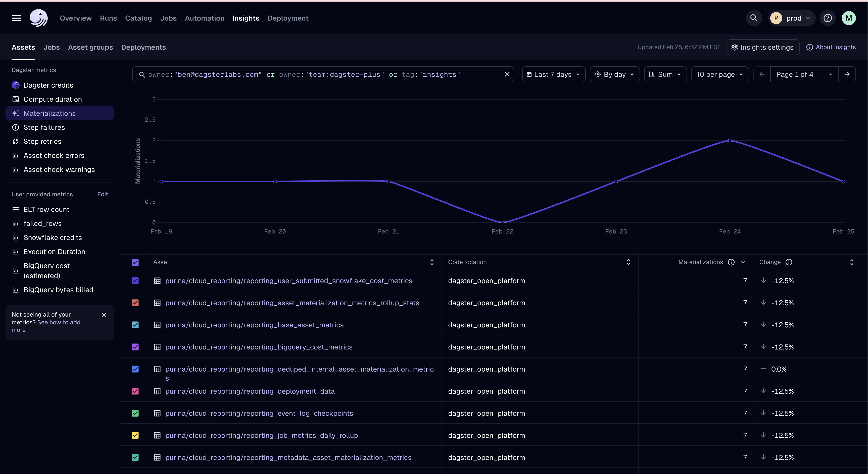Clear the asset filter with X icon

pyautogui.click(x=507, y=74)
